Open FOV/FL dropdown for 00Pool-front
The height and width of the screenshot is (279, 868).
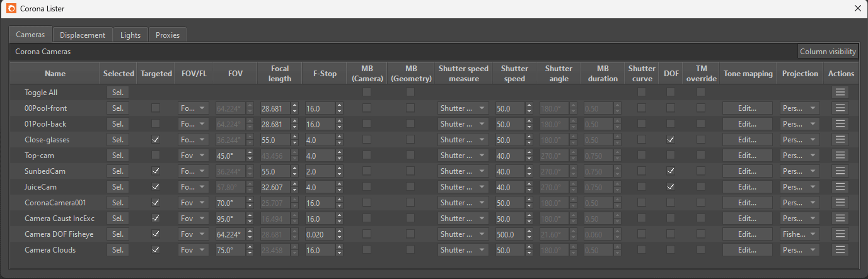coord(194,108)
